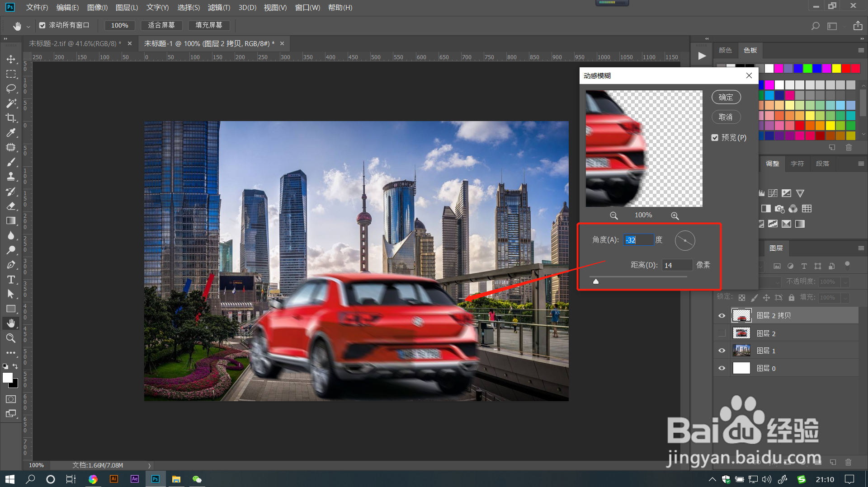The height and width of the screenshot is (487, 868).
Task: Click the 100% zoom button in options bar
Action: tap(120, 25)
